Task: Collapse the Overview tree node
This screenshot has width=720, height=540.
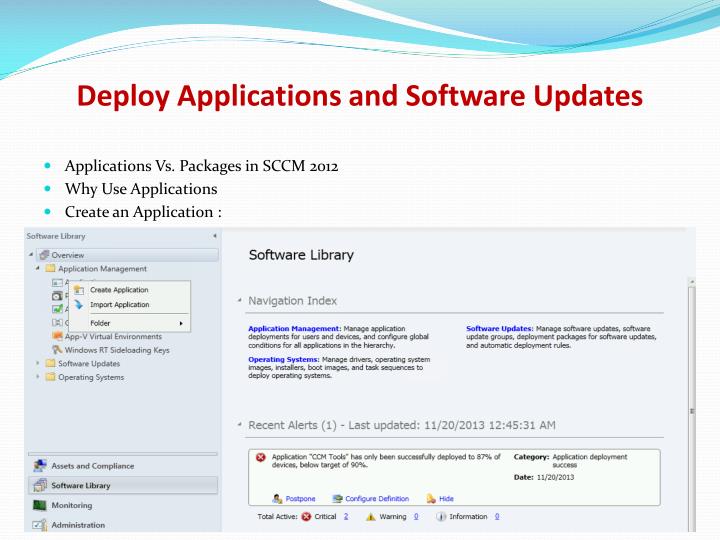Action: tap(31, 254)
